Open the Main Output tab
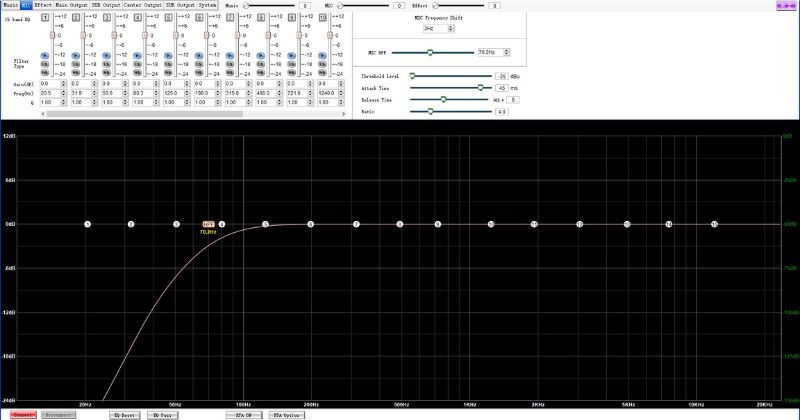This screenshot has height=420, width=800. (71, 5)
